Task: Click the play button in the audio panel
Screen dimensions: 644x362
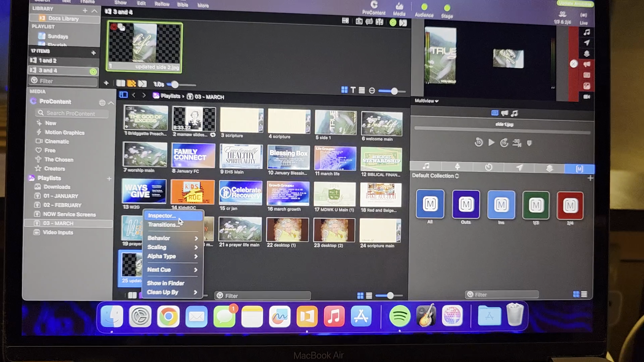Action: coord(491,142)
